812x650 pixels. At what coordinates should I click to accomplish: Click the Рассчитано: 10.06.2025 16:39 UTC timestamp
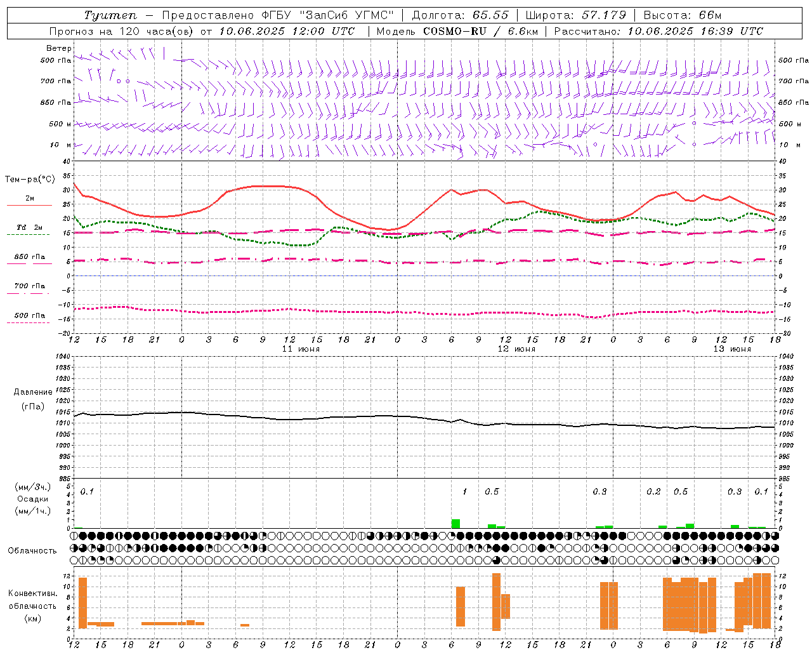point(658,31)
